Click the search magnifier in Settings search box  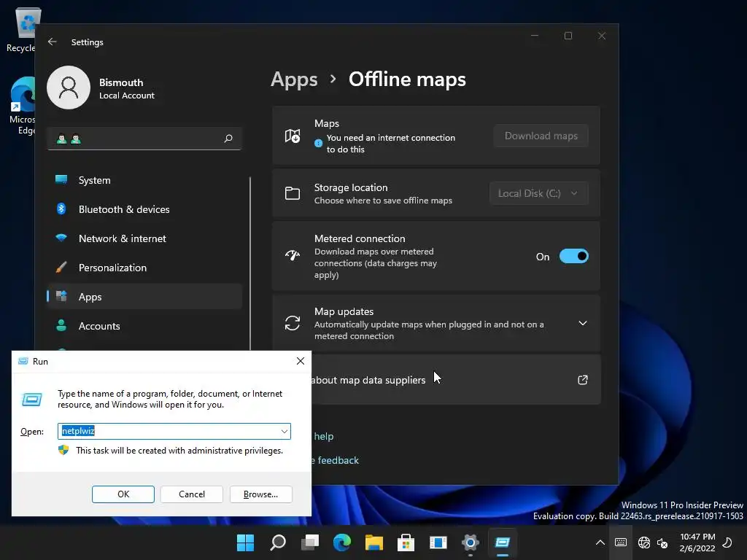(x=228, y=139)
